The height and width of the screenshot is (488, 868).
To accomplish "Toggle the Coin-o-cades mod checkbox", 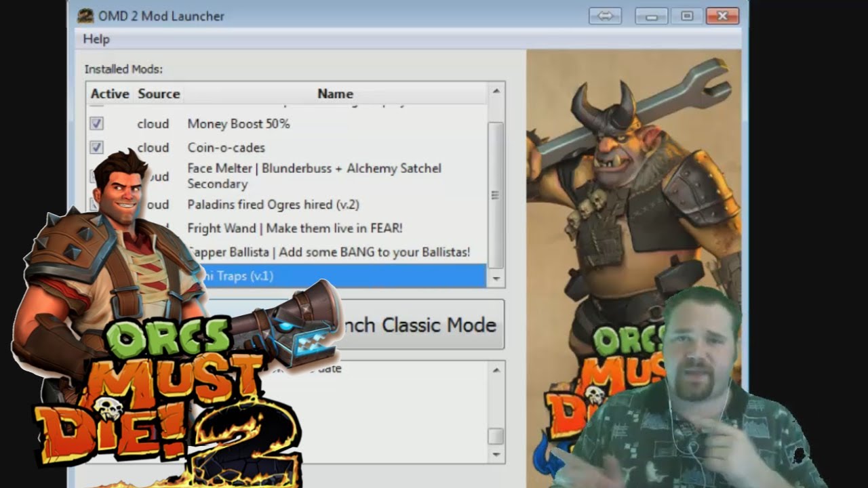I will [x=96, y=147].
